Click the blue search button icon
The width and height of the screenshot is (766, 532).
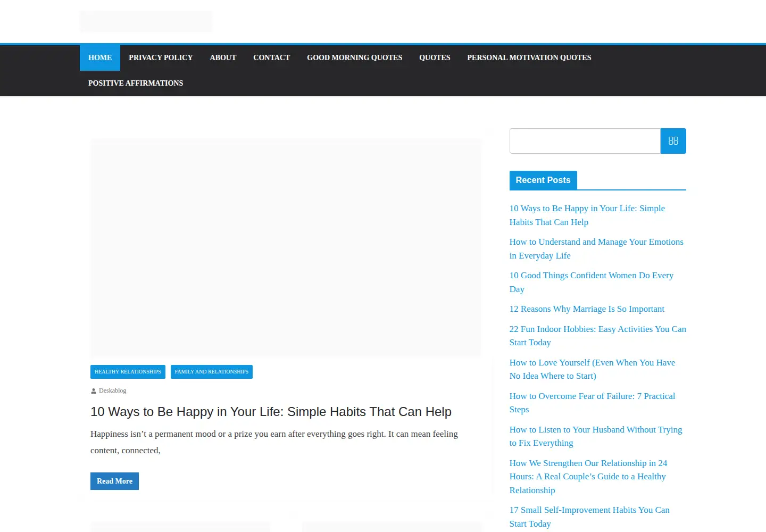(673, 141)
